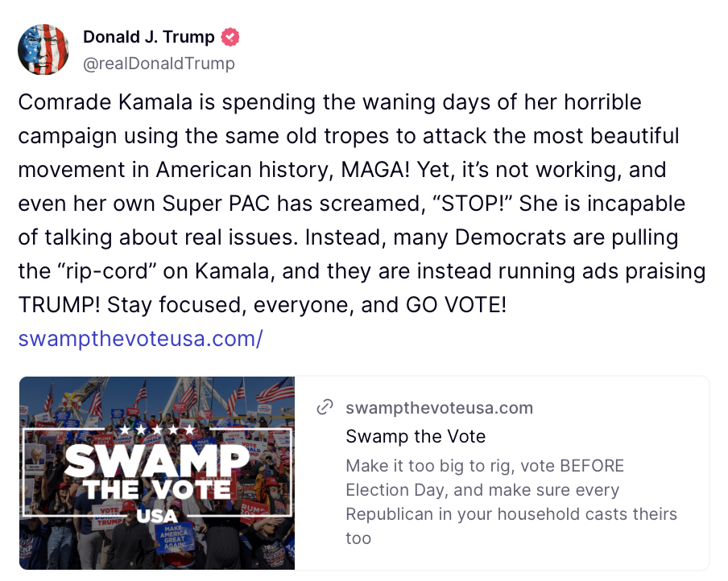Open the Swamp the Vote card title
Image resolution: width=728 pixels, height=581 pixels.
(x=416, y=436)
